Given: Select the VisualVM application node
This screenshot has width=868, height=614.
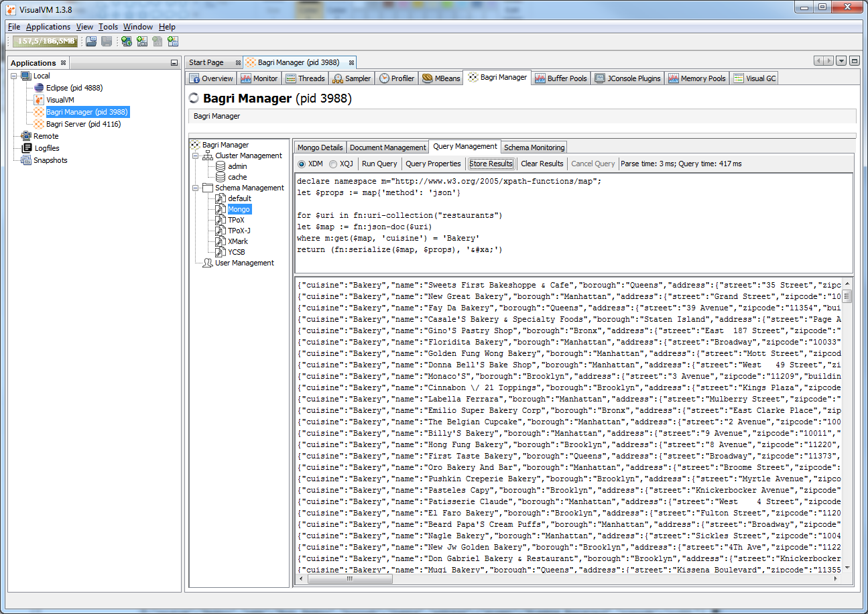Looking at the screenshot, I should 60,100.
